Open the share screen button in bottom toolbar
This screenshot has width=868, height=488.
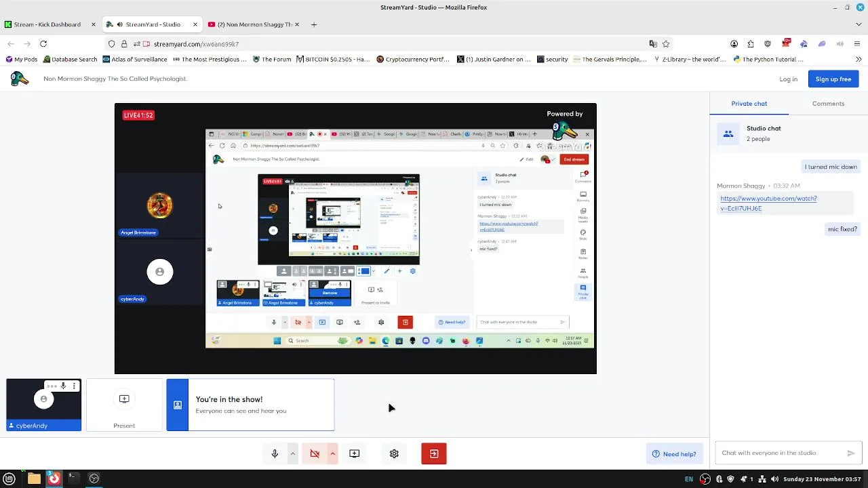click(x=354, y=453)
